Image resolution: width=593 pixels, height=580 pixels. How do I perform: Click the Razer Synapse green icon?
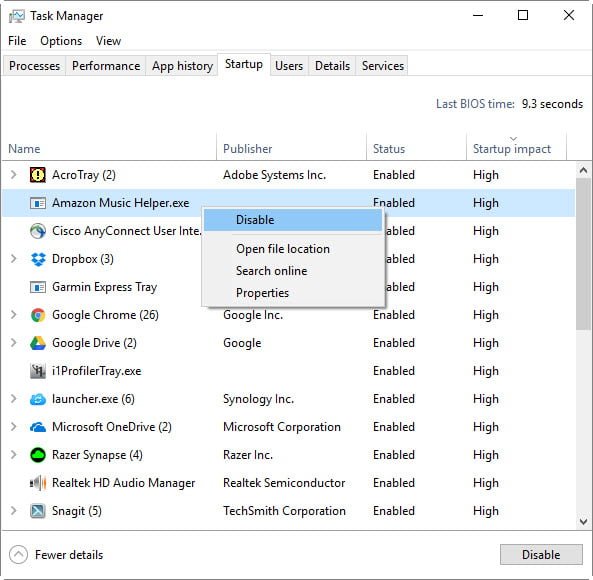[38, 455]
